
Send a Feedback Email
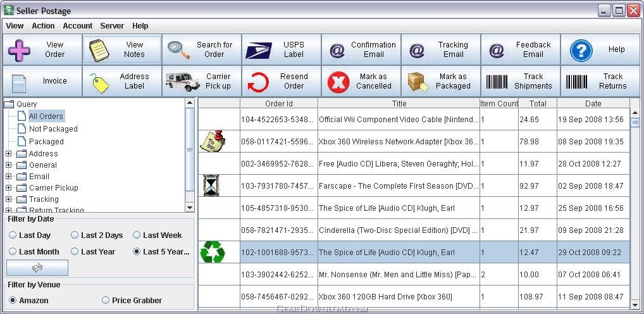[521, 49]
